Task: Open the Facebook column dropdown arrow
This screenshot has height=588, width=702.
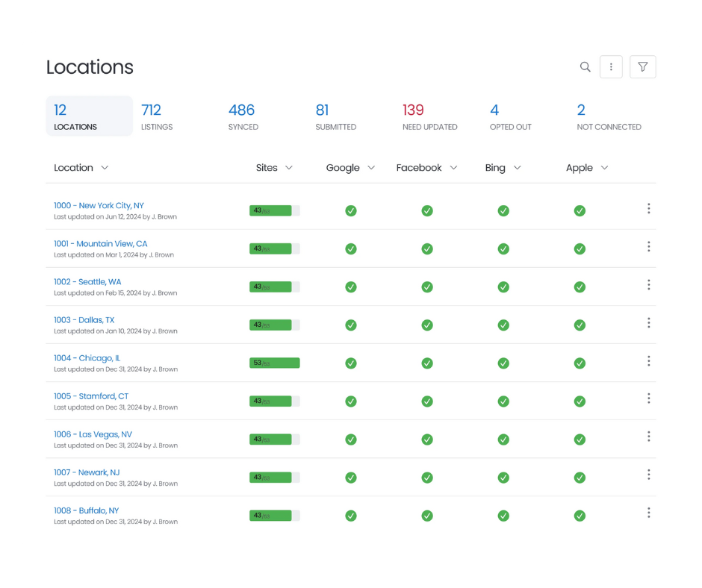Action: 453,168
